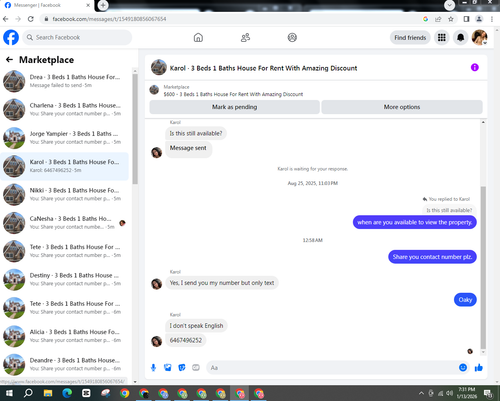
Task: Click the 'Oaky' message bubble
Action: point(465,300)
